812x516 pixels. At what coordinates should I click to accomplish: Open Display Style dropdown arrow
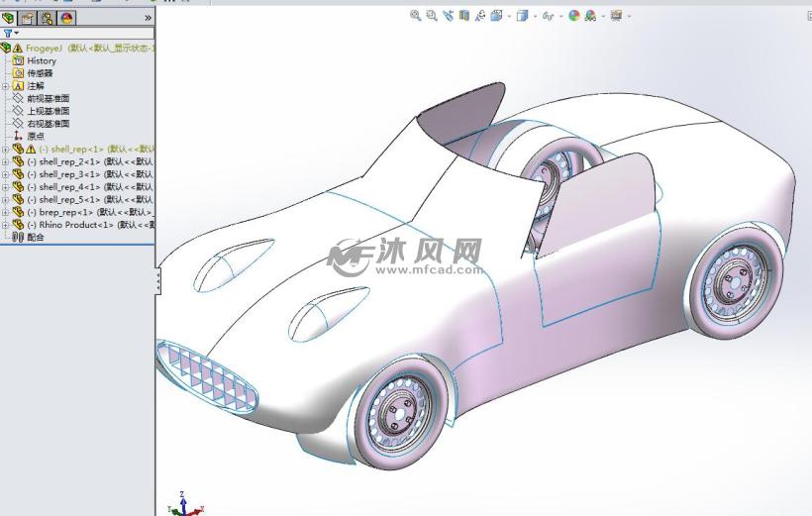point(535,16)
